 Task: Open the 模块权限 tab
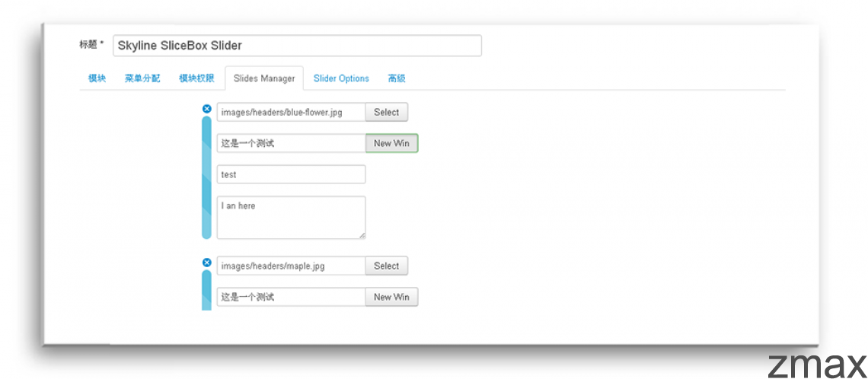point(196,78)
